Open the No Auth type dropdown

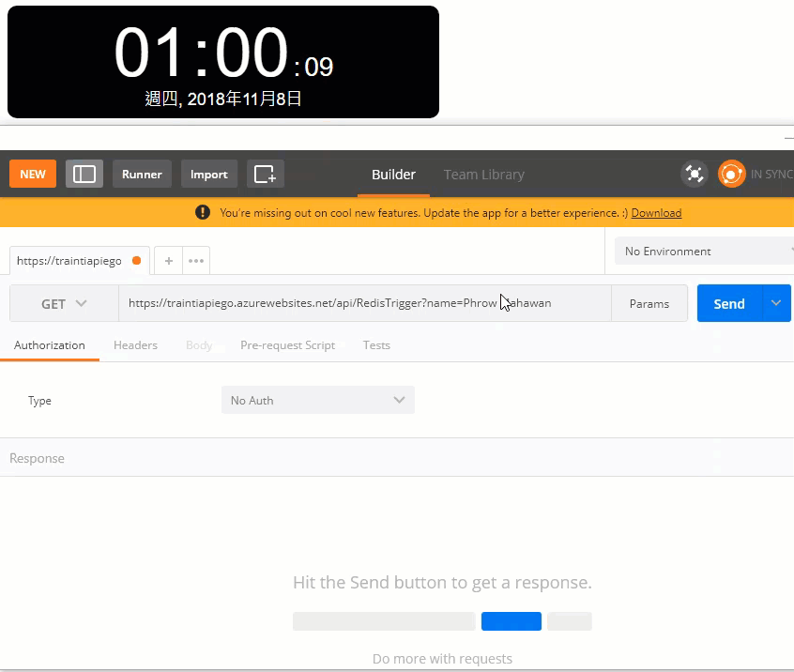[318, 400]
